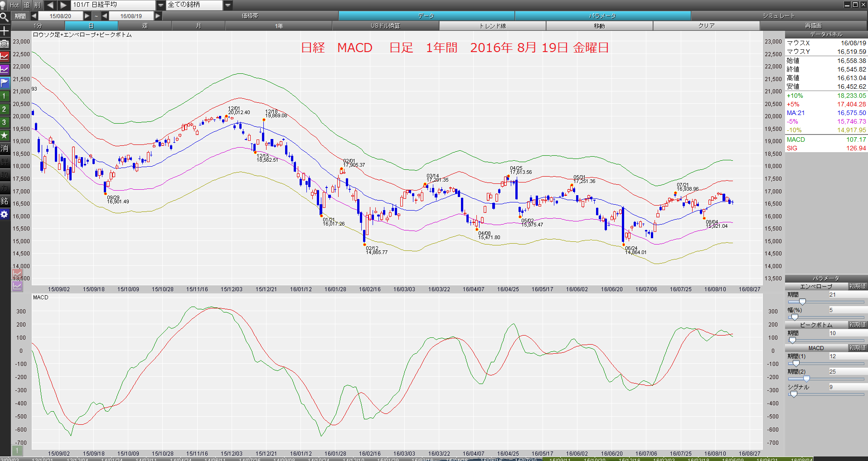Screen dimensions: 868x461
Task: Reset ピークボトム to 初期値
Action: (858, 325)
